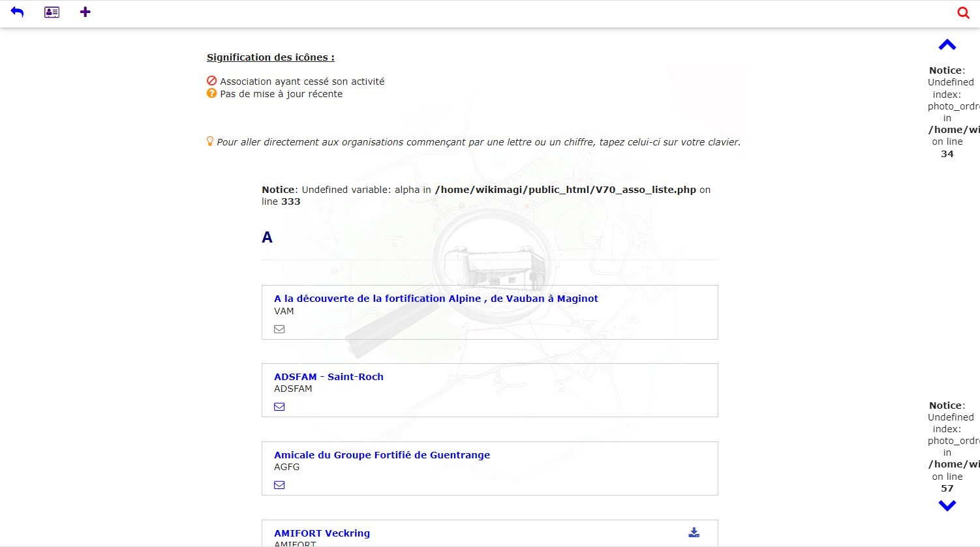Open the 'ADSFAM - Saint-Roch' link
Image resolution: width=980 pixels, height=547 pixels.
(x=328, y=377)
